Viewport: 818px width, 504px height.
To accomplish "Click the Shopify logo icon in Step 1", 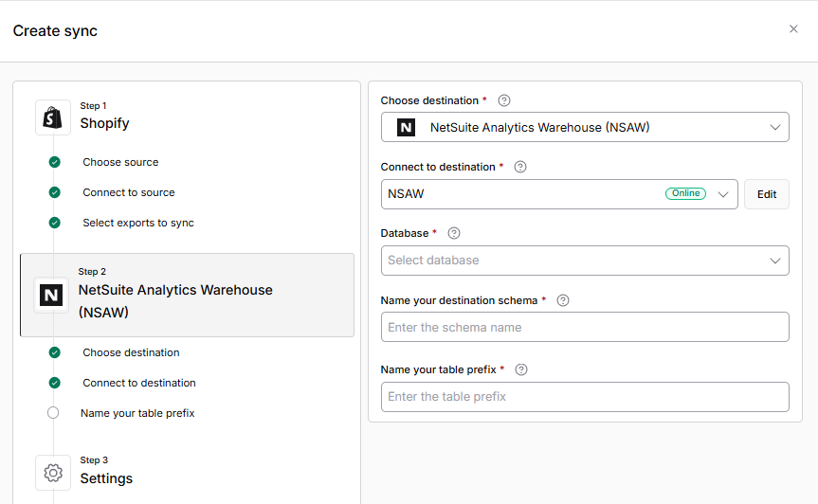I will [x=53, y=117].
